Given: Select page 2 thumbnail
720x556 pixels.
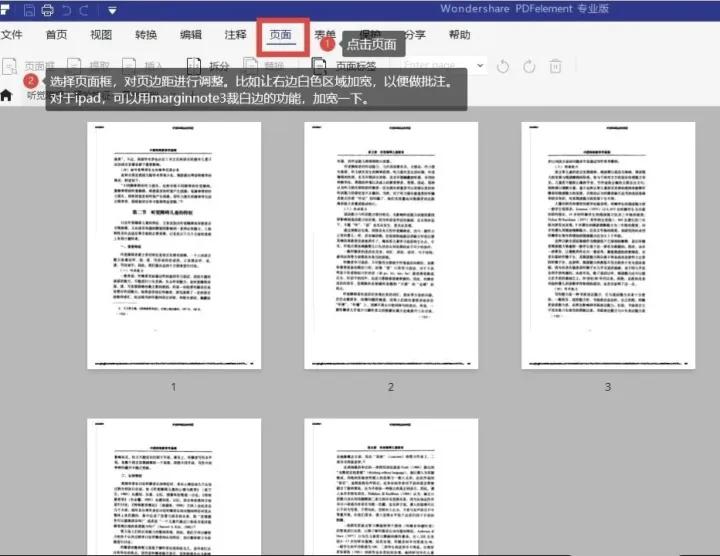Looking at the screenshot, I should 391,245.
